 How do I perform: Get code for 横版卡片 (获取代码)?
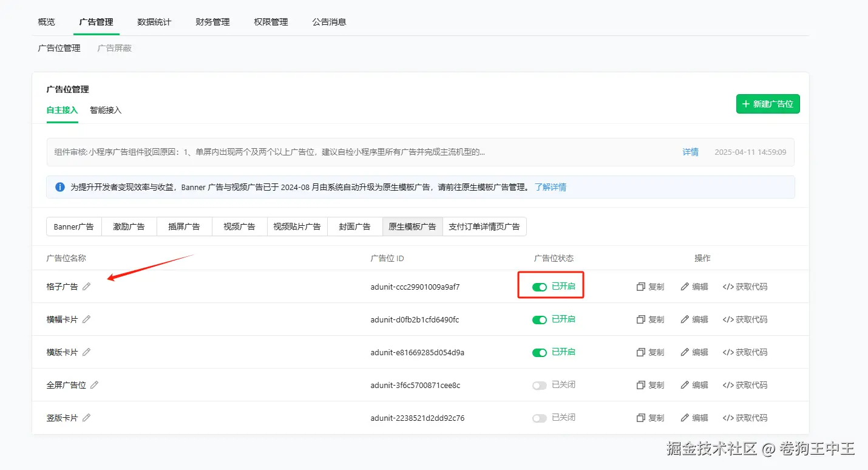745,352
